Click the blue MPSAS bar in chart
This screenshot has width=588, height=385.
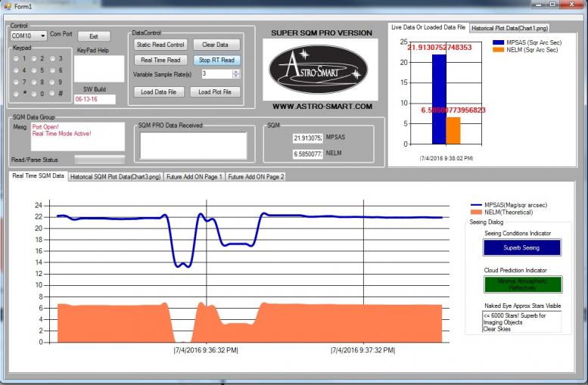[439, 99]
